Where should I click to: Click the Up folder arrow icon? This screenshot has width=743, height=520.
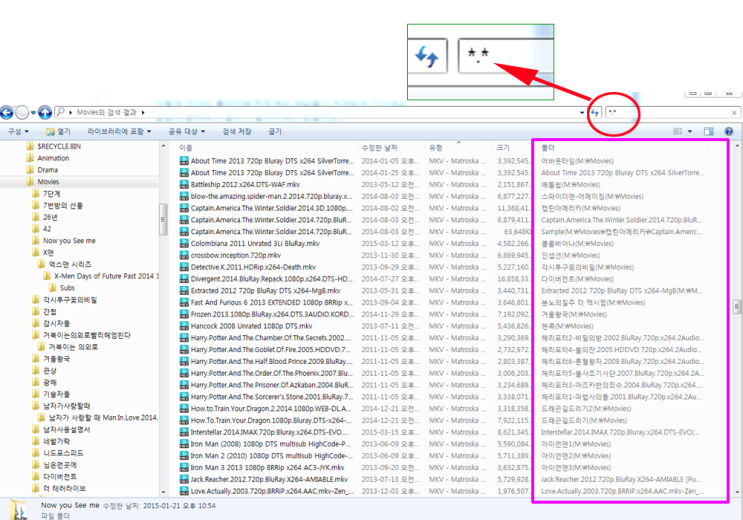45,113
